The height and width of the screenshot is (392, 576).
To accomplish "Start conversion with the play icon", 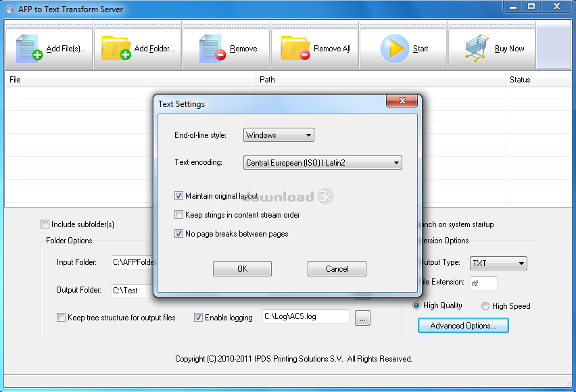I will point(395,49).
